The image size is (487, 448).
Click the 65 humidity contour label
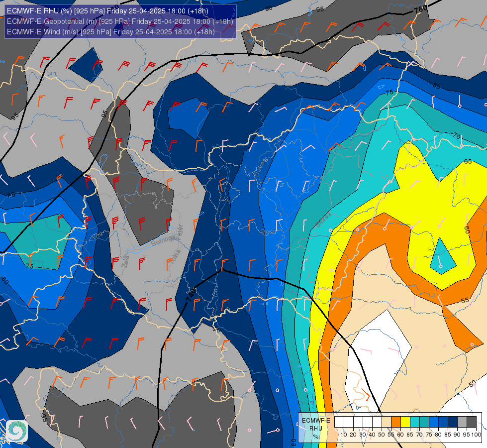pyautogui.click(x=468, y=161)
